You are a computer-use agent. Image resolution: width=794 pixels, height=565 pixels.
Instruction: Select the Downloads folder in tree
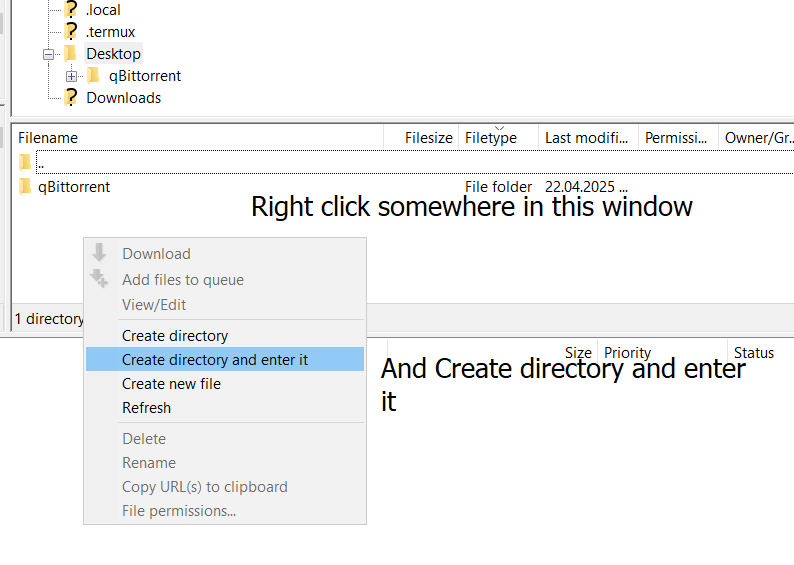(x=124, y=98)
